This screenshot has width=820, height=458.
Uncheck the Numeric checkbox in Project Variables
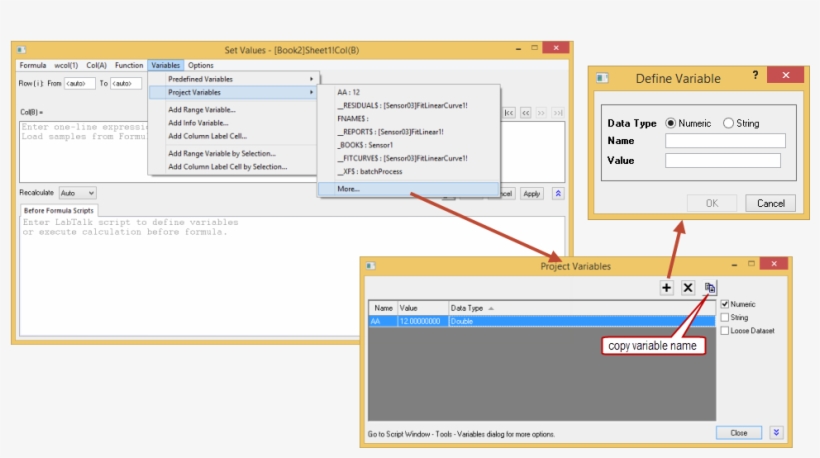coord(724,304)
